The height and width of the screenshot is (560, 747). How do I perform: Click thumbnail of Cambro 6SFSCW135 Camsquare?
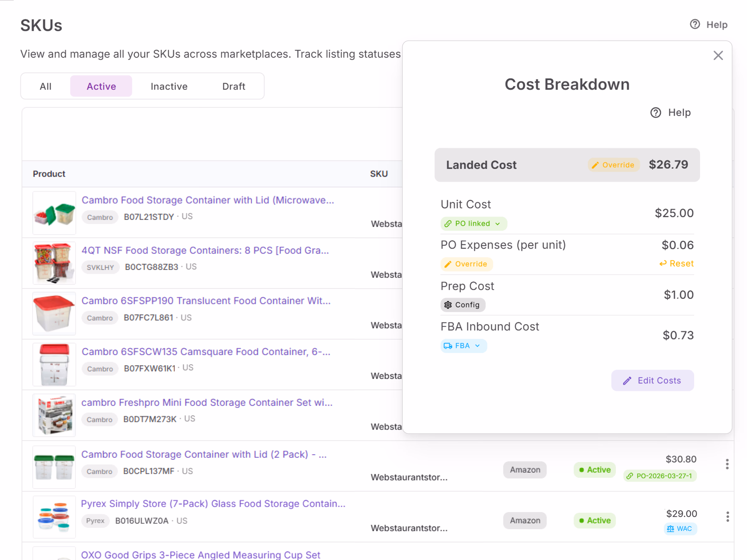coord(54,365)
